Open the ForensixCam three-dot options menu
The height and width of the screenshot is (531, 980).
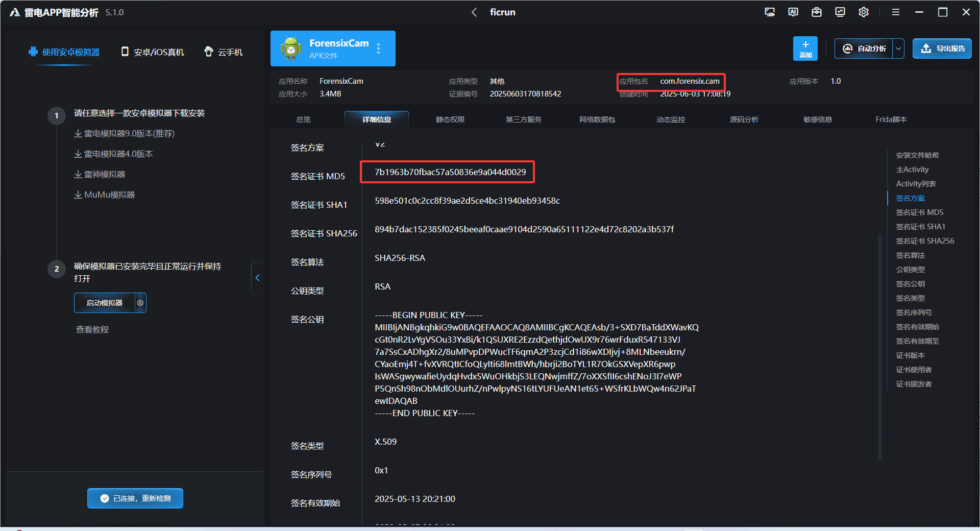click(x=378, y=49)
